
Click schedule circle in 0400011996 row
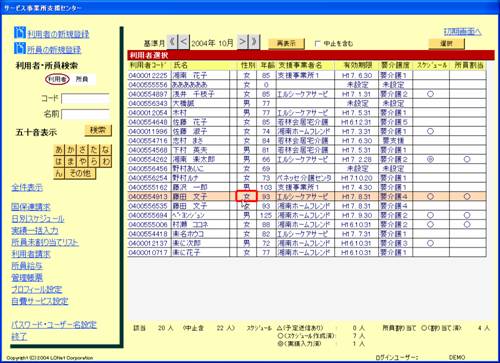coord(430,131)
